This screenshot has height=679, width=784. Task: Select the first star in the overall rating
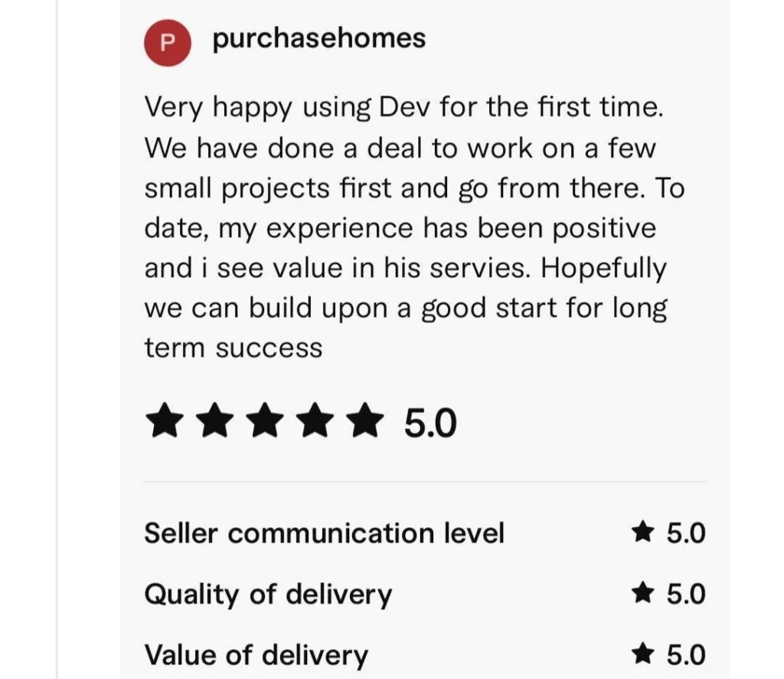[165, 423]
